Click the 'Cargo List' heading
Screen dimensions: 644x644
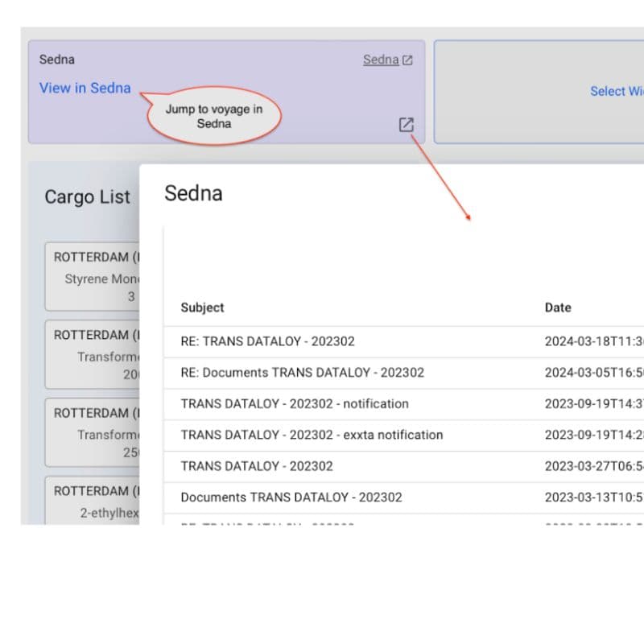pyautogui.click(x=88, y=197)
